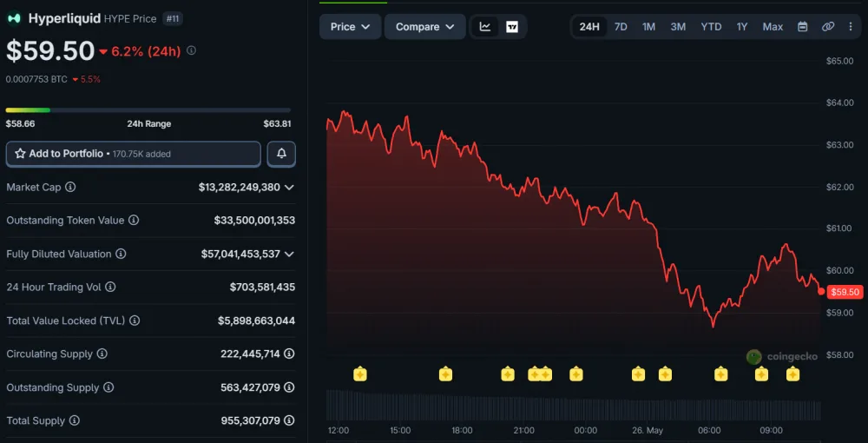The image size is (868, 443).
Task: Click the 0.0007753 BTC price text
Action: point(36,79)
